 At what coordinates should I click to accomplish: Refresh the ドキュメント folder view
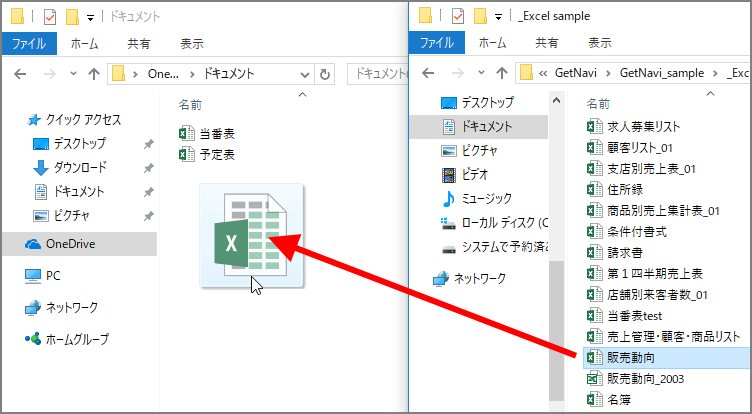point(325,74)
